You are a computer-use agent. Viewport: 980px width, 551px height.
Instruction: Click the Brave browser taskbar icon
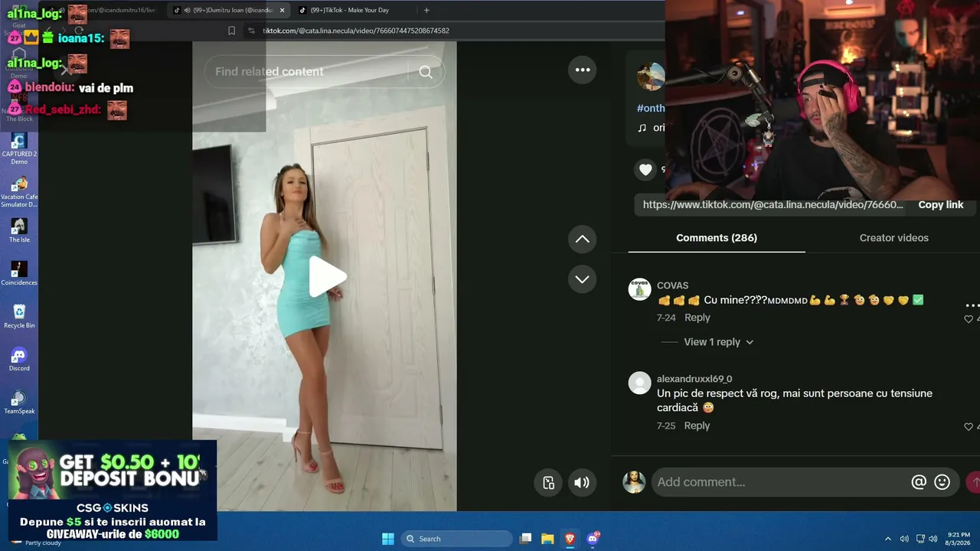pyautogui.click(x=570, y=539)
